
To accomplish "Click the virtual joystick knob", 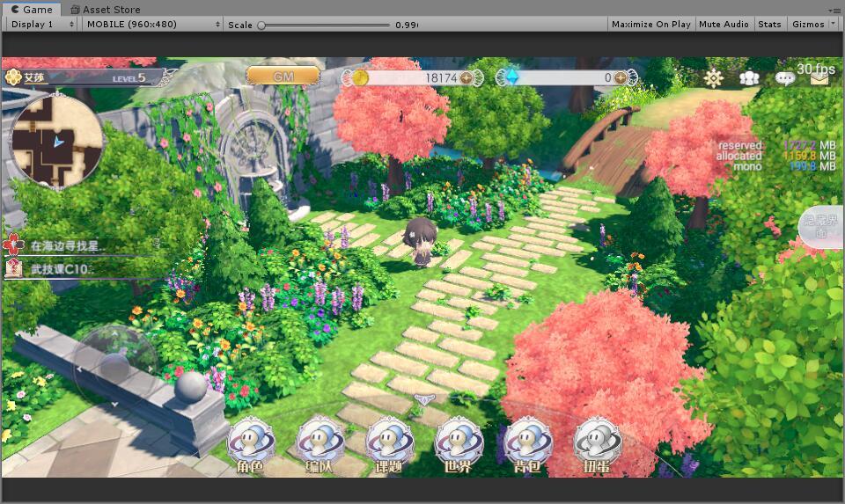I will click(114, 368).
